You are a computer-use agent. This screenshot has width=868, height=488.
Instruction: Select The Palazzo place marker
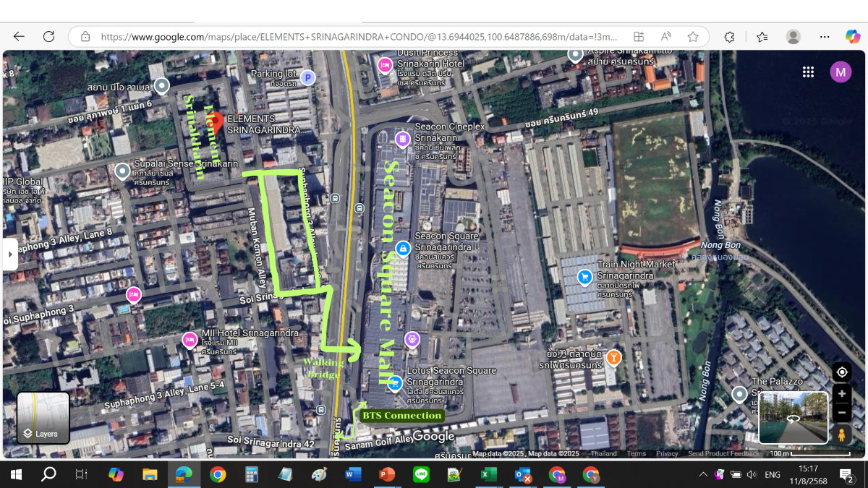tap(739, 395)
